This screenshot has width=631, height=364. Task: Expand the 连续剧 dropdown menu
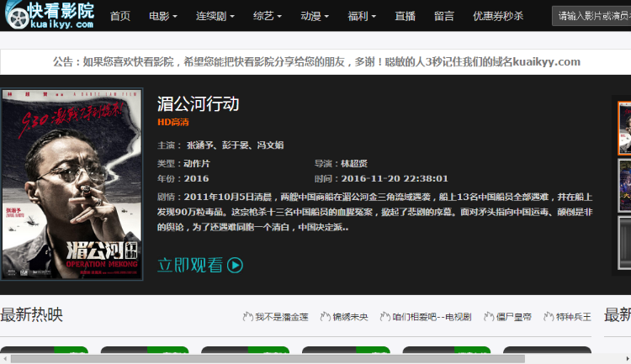[x=215, y=16]
